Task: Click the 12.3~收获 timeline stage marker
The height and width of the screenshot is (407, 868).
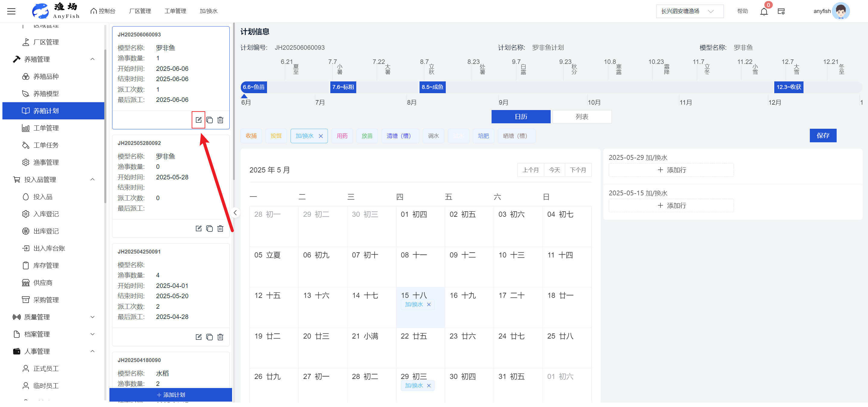Action: tap(788, 87)
